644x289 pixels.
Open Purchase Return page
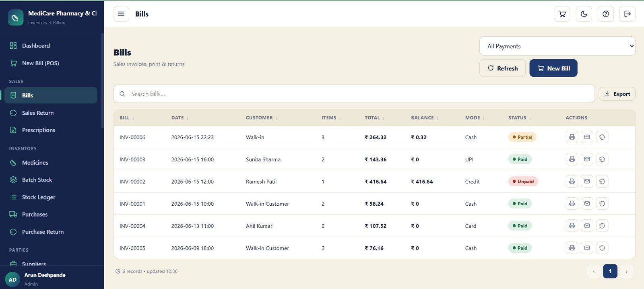click(x=51, y=232)
